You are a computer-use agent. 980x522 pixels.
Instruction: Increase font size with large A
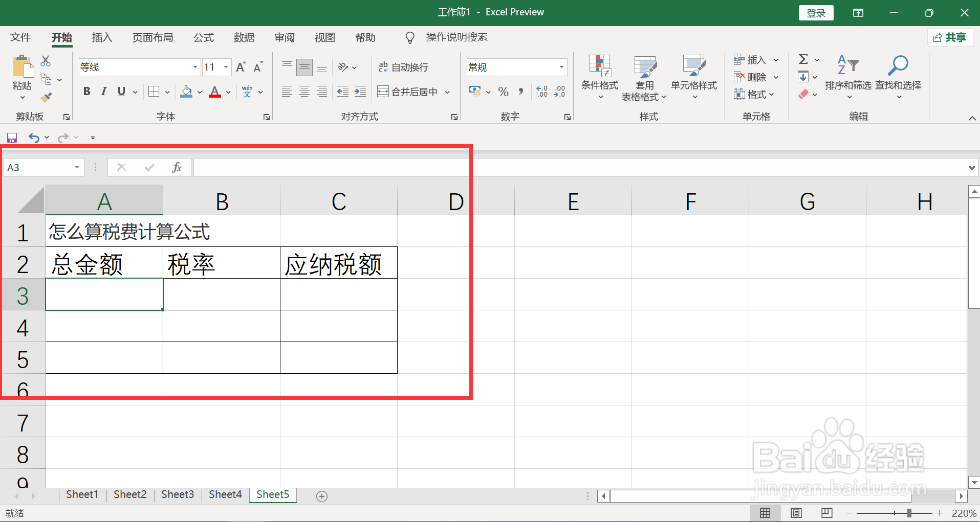(x=241, y=67)
